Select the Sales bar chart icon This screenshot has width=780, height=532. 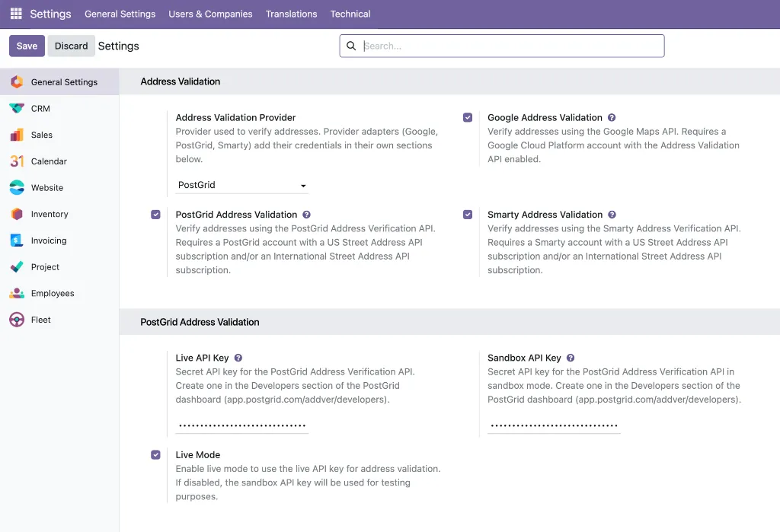17,135
